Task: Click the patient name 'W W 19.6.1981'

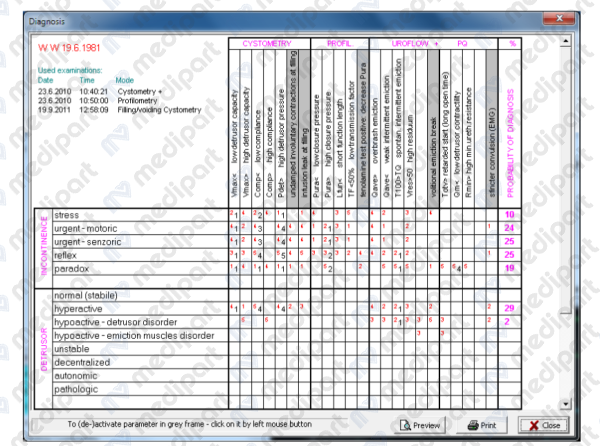Action: pyautogui.click(x=69, y=48)
